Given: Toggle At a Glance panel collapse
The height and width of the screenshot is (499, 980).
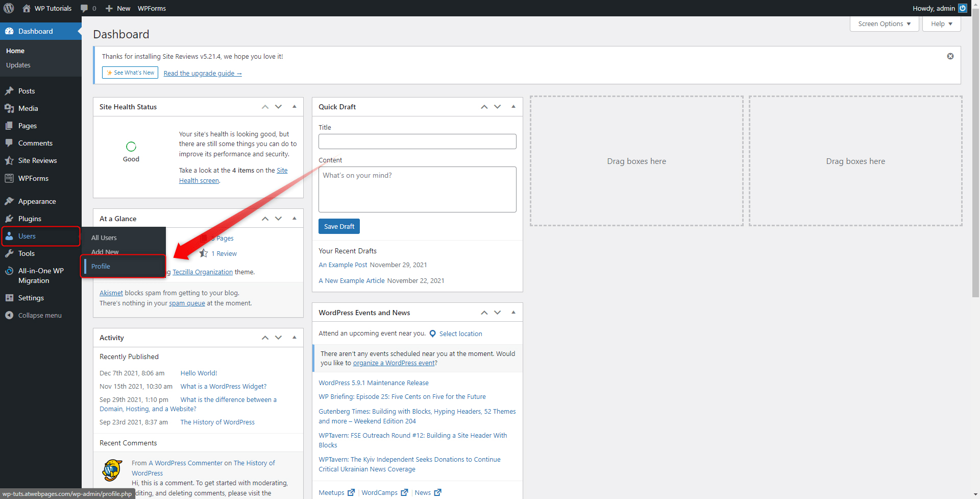Looking at the screenshot, I should tap(295, 219).
